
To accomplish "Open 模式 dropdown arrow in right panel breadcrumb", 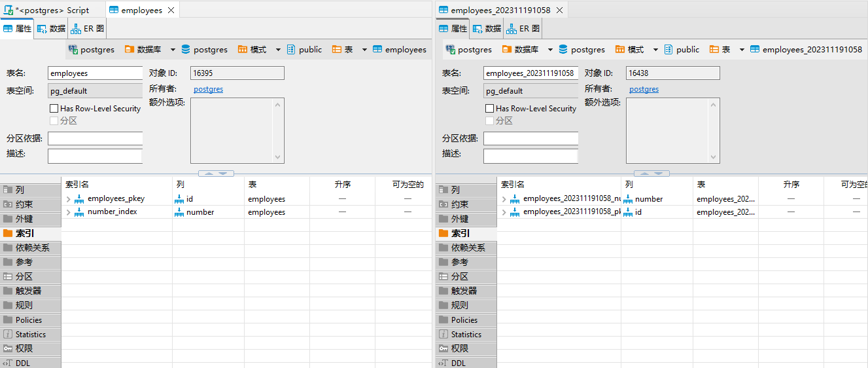I will pyautogui.click(x=655, y=50).
